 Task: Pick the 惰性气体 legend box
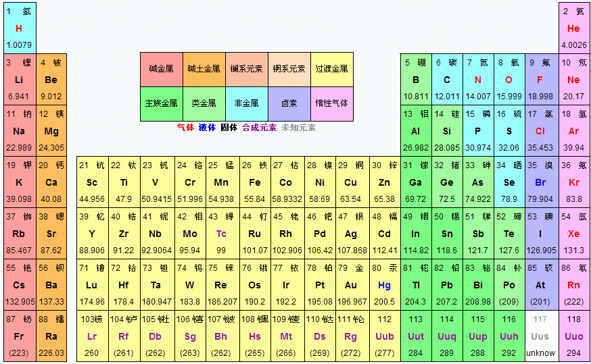pyautogui.click(x=332, y=104)
